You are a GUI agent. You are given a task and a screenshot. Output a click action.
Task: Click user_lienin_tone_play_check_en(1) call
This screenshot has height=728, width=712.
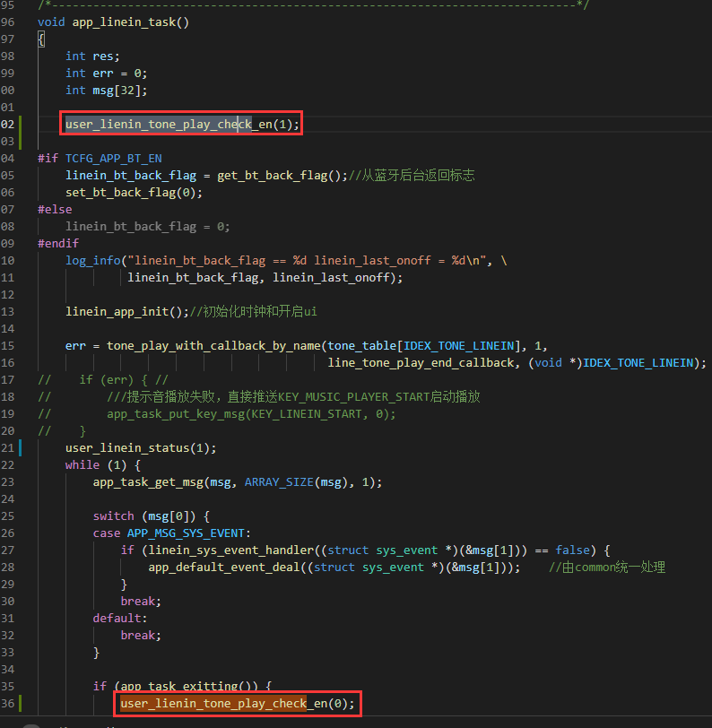pos(182,124)
